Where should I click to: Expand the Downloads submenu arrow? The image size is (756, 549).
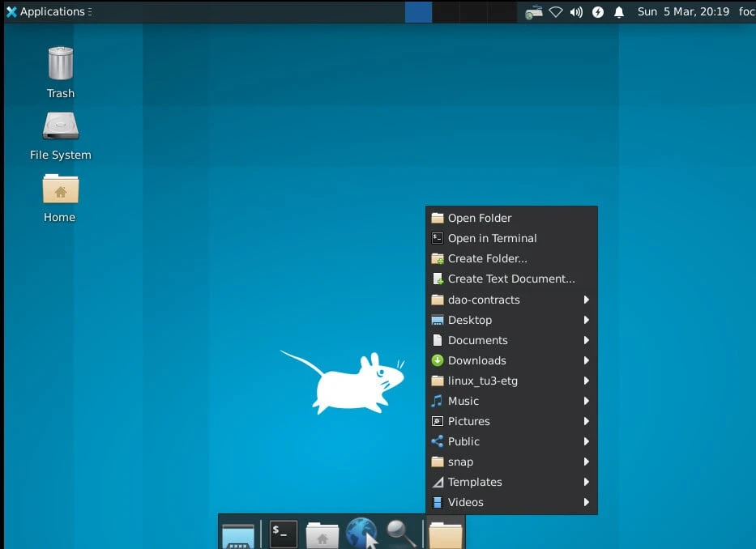tap(586, 360)
